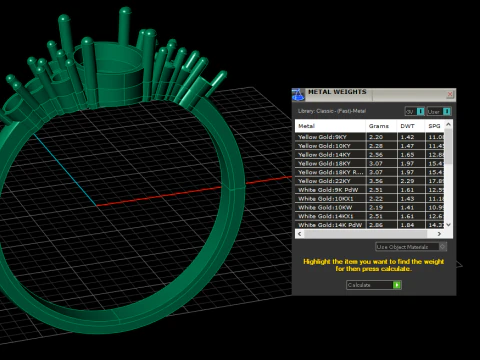Image resolution: width=480 pixels, height=360 pixels.
Task: Select the White Gold:9K PdW row
Action: point(369,190)
